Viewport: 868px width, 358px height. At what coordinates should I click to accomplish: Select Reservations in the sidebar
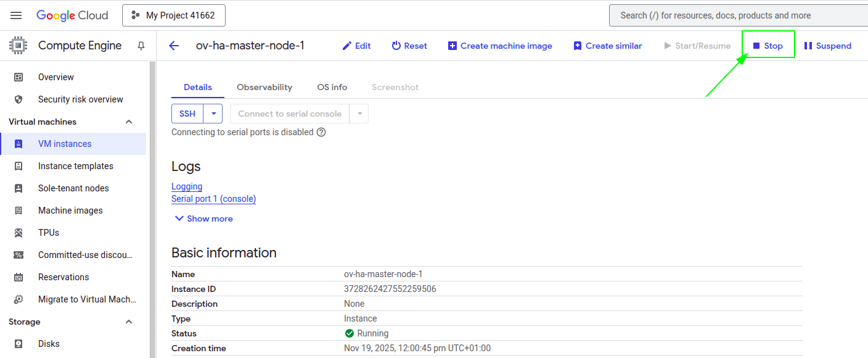click(x=64, y=277)
